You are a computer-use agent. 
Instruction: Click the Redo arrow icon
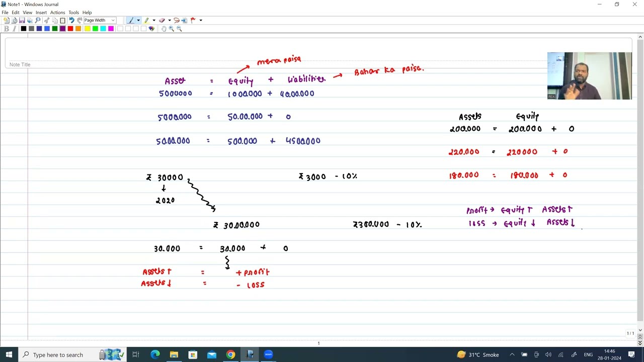click(79, 20)
